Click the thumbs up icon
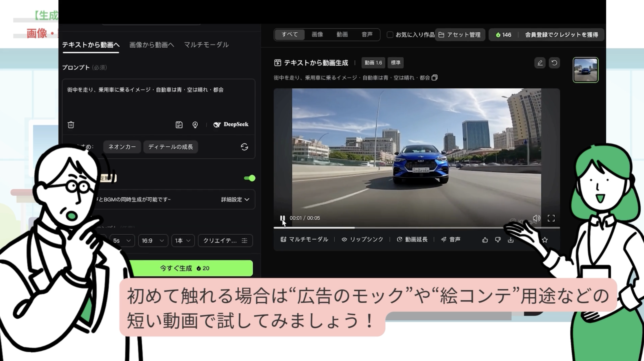644x361 pixels. [485, 240]
